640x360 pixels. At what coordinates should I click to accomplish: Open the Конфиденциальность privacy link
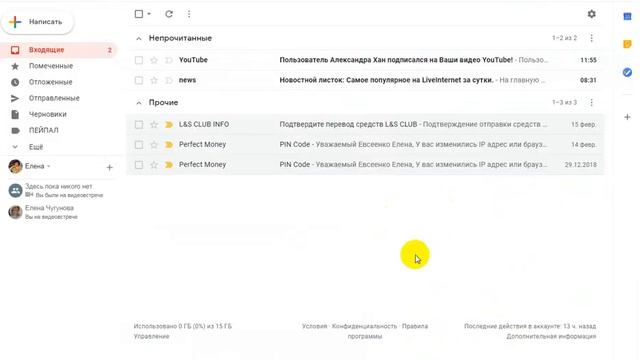tap(364, 327)
